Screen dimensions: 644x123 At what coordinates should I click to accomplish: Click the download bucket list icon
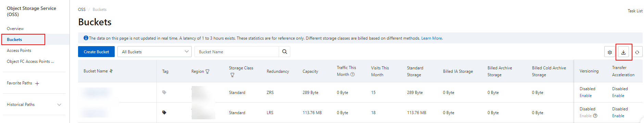pos(623,52)
